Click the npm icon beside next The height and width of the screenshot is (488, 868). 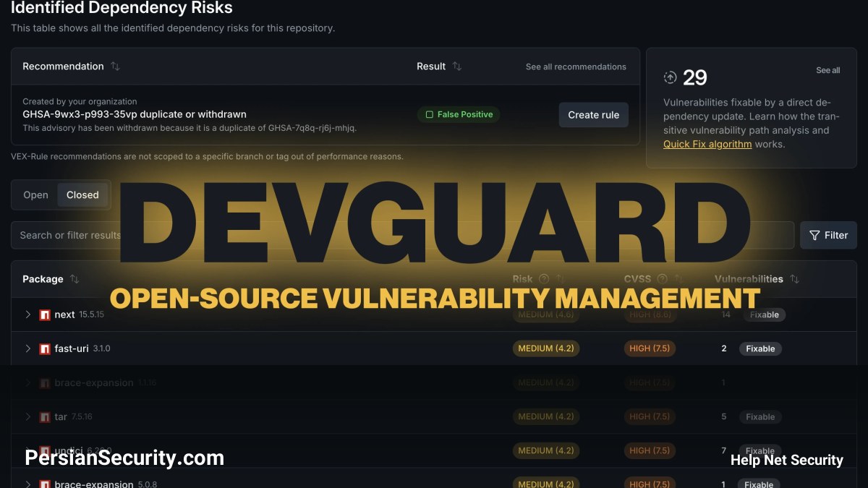click(45, 315)
